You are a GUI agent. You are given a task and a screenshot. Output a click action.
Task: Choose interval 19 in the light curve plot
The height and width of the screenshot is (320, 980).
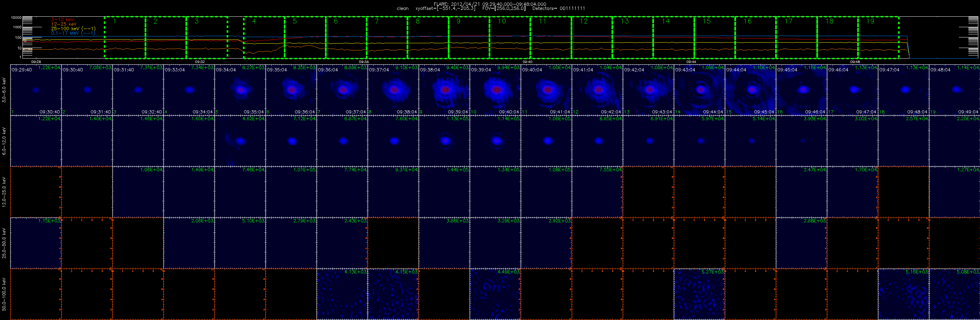coord(878,37)
